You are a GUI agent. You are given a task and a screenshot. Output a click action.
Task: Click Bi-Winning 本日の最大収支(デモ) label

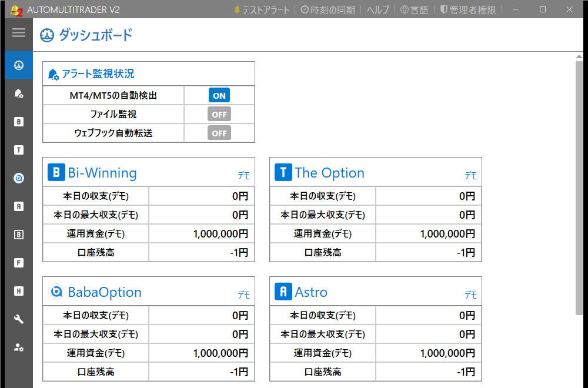pos(96,215)
